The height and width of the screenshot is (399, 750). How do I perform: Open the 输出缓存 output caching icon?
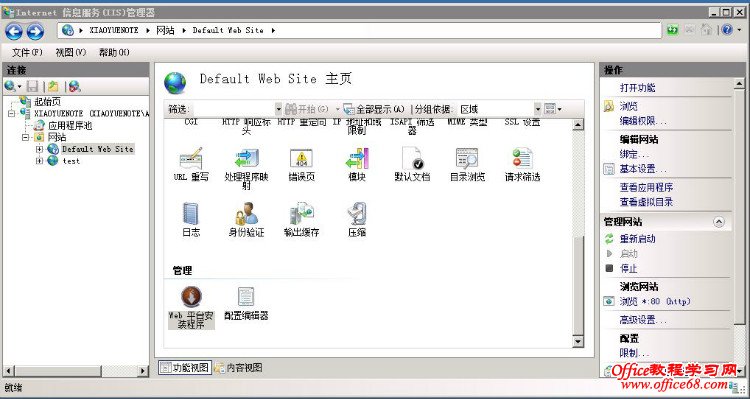301,214
